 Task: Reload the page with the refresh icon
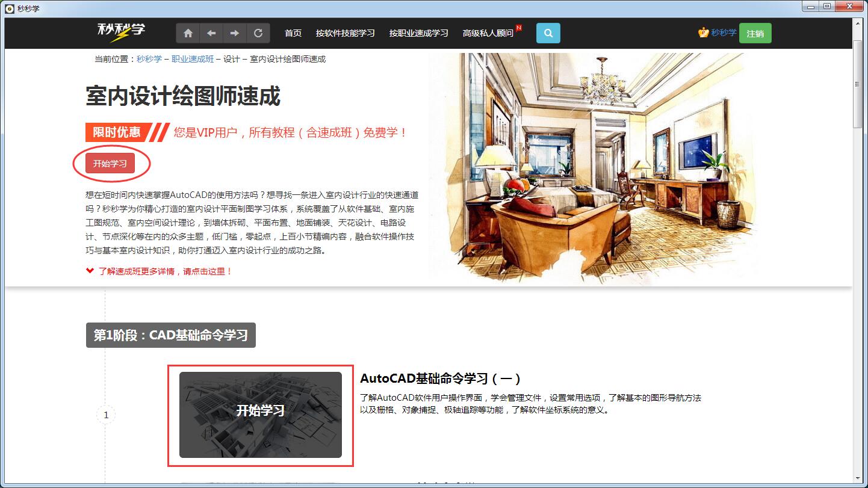[x=258, y=33]
